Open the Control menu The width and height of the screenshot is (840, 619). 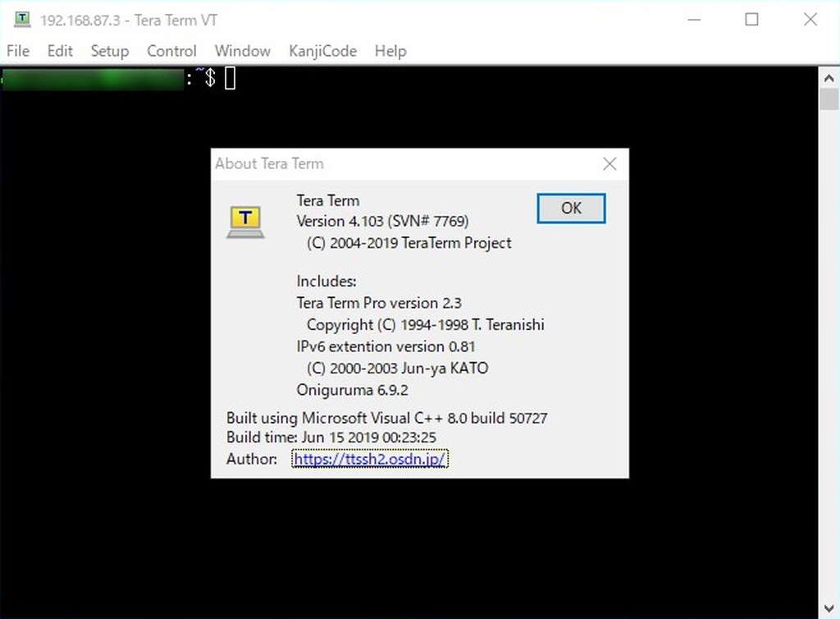pos(171,51)
